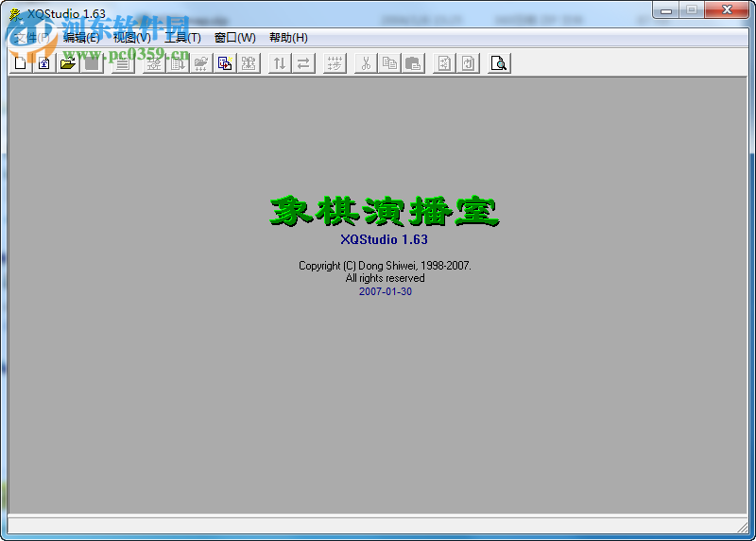Screen dimensions: 756x541
Task: Open the 视图(V) menu
Action: (x=132, y=38)
